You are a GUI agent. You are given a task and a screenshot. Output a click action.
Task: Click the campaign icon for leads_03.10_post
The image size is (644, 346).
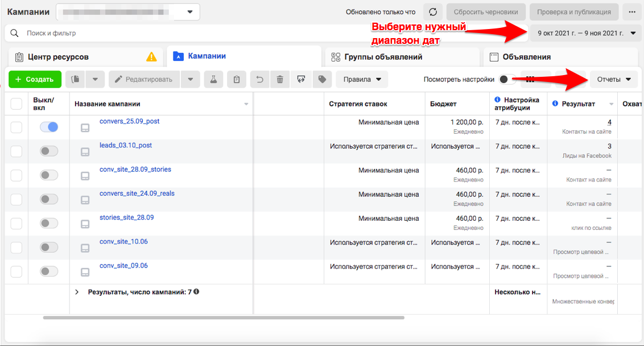(85, 152)
